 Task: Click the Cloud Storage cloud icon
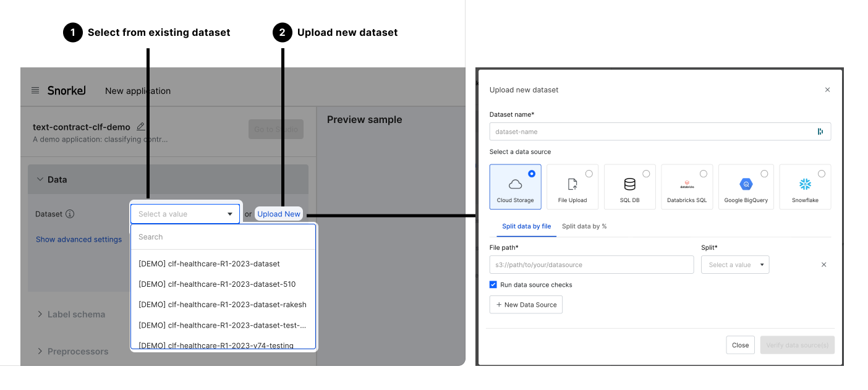pyautogui.click(x=515, y=184)
